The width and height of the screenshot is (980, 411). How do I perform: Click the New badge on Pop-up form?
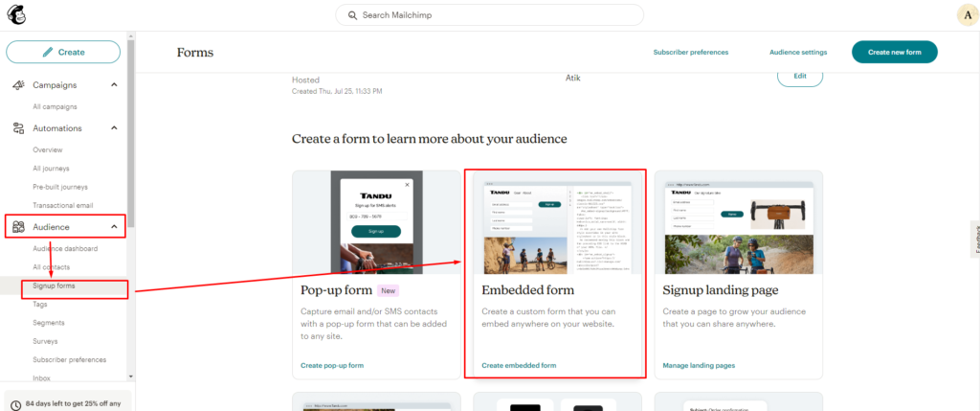coord(389,291)
